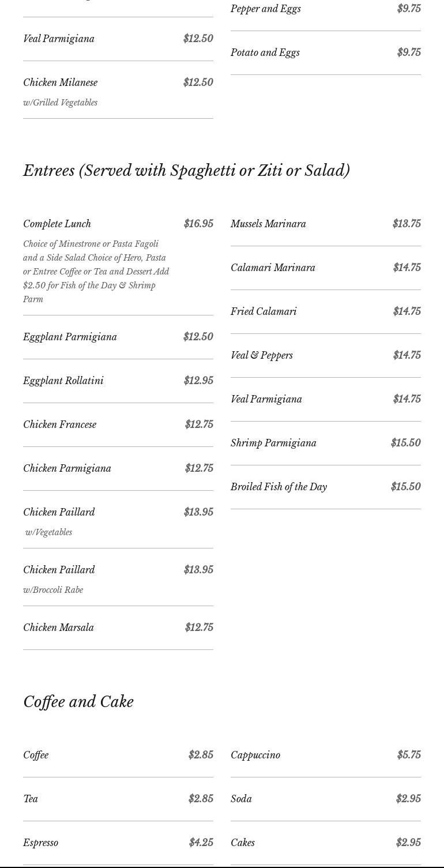Image resolution: width=444 pixels, height=868 pixels.
Task: Click the Complete Lunch menu item
Action: click(57, 224)
